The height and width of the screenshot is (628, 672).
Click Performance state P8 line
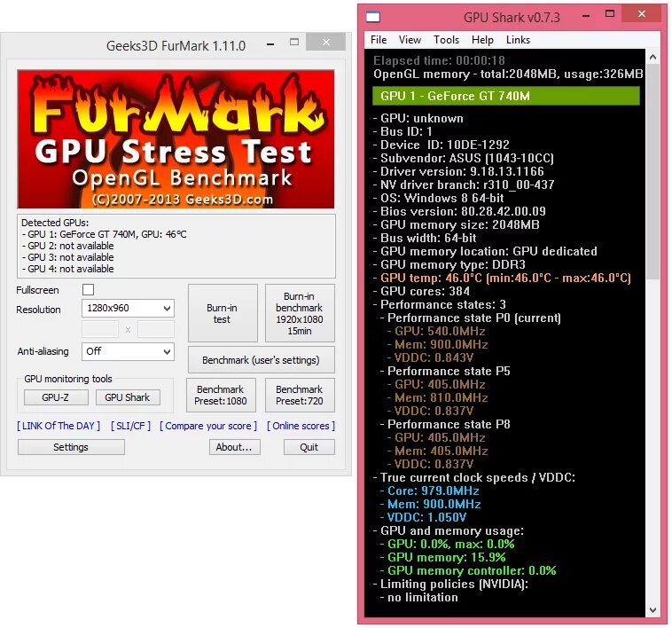click(445, 424)
